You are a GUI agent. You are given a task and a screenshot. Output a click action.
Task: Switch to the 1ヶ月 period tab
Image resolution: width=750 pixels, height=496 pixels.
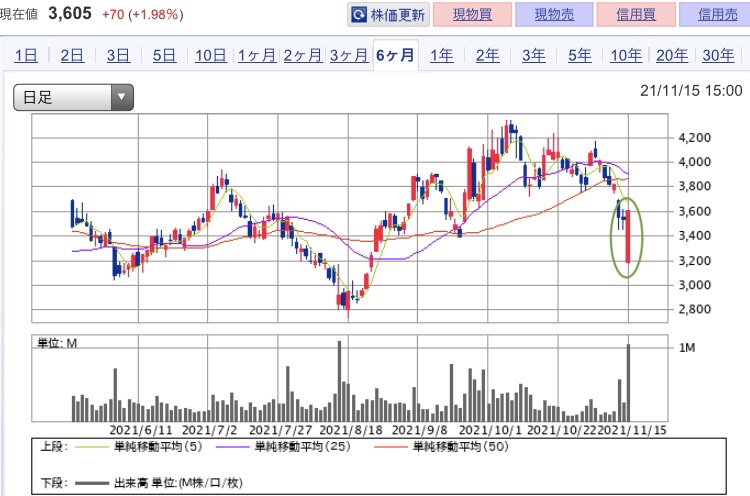point(257,55)
